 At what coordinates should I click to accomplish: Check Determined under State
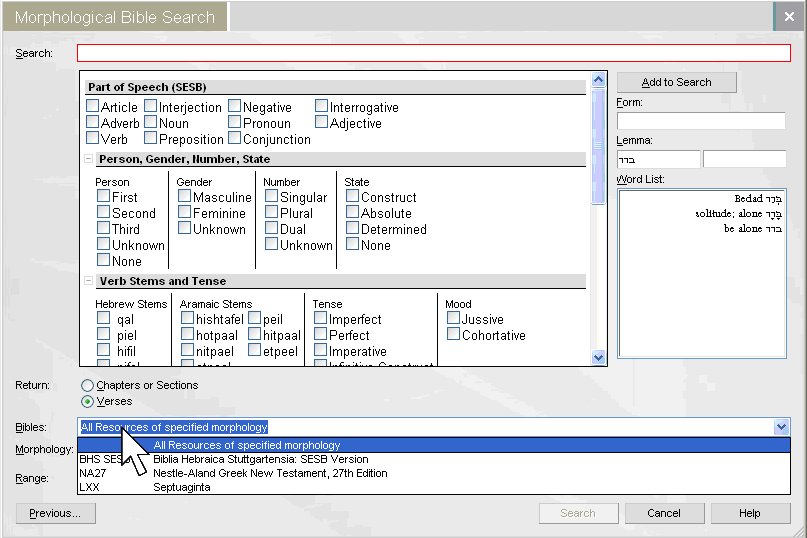coord(353,228)
